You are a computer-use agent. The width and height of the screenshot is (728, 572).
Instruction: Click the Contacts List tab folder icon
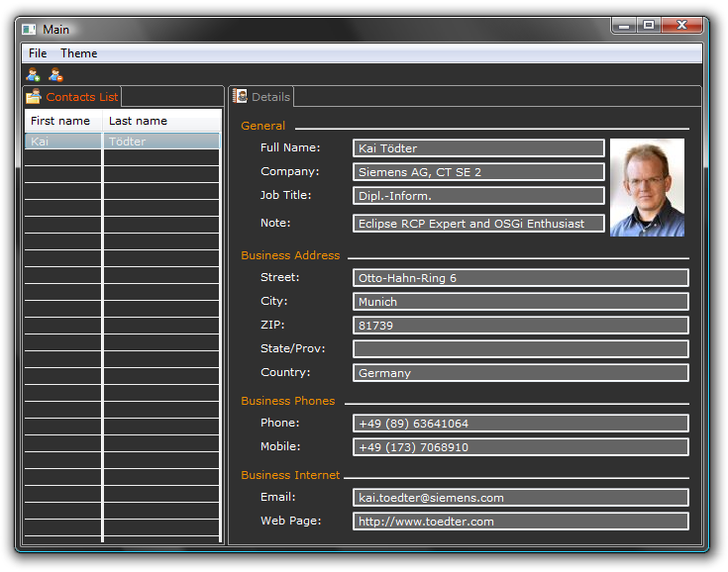point(34,96)
